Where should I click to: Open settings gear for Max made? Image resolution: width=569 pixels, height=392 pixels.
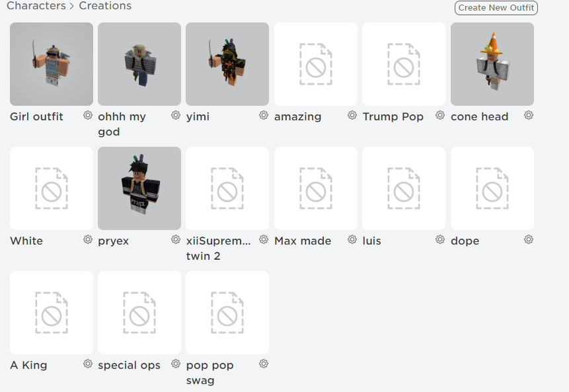pos(352,239)
